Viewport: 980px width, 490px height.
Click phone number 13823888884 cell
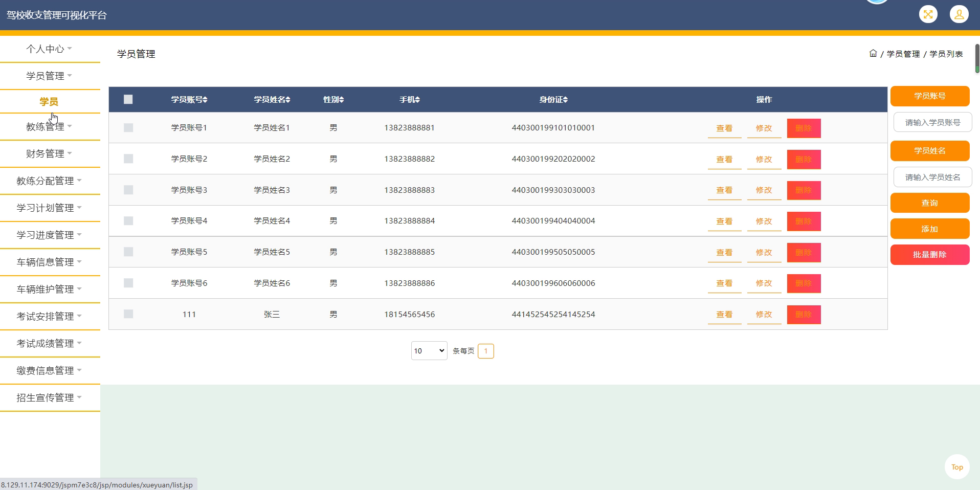point(410,221)
